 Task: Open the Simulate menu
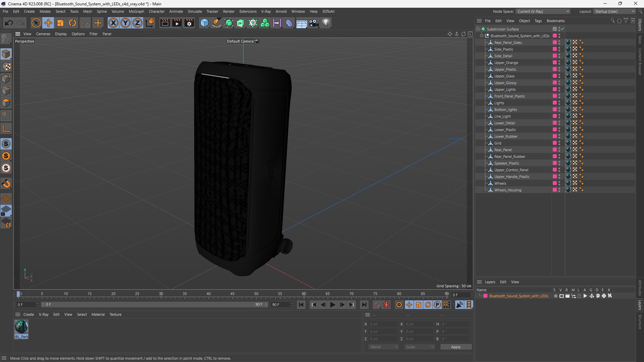pyautogui.click(x=195, y=11)
